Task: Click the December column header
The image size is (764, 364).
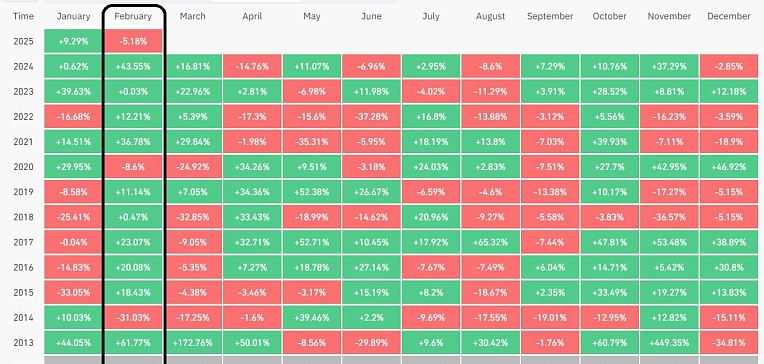Action: coord(728,16)
